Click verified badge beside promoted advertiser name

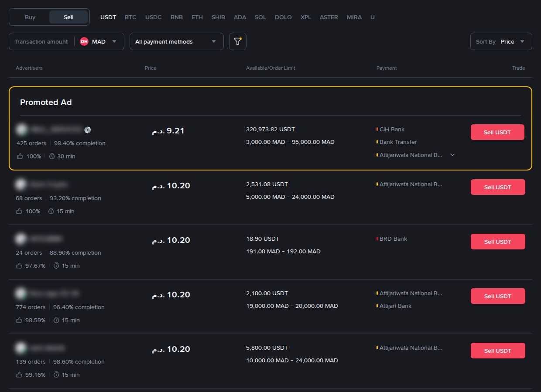[88, 130]
